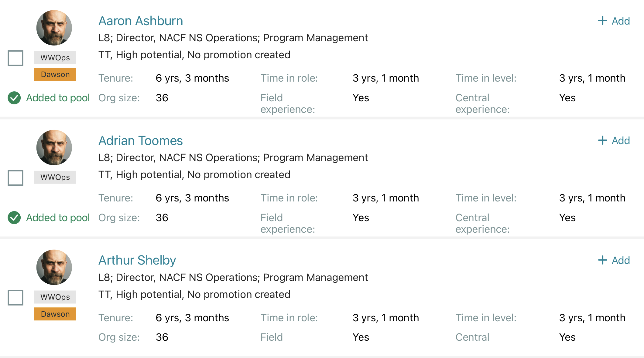Open Adrian Toomes's profile name link
The height and width of the screenshot is (358, 644).
coord(140,141)
